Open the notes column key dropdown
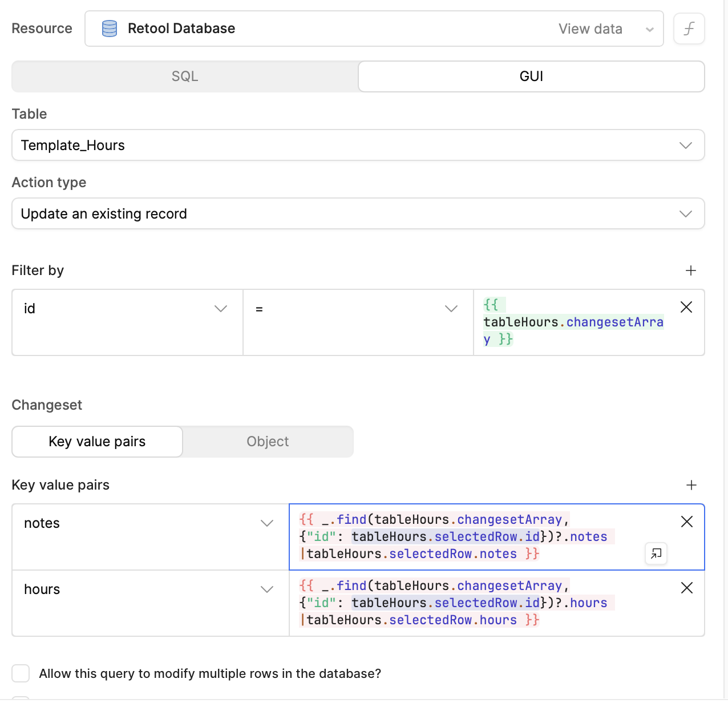 pos(149,523)
